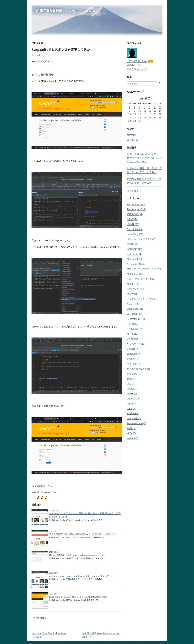The width and height of the screenshot is (194, 644).
Task: Select calendar day 10 in archive
Action: point(140,111)
